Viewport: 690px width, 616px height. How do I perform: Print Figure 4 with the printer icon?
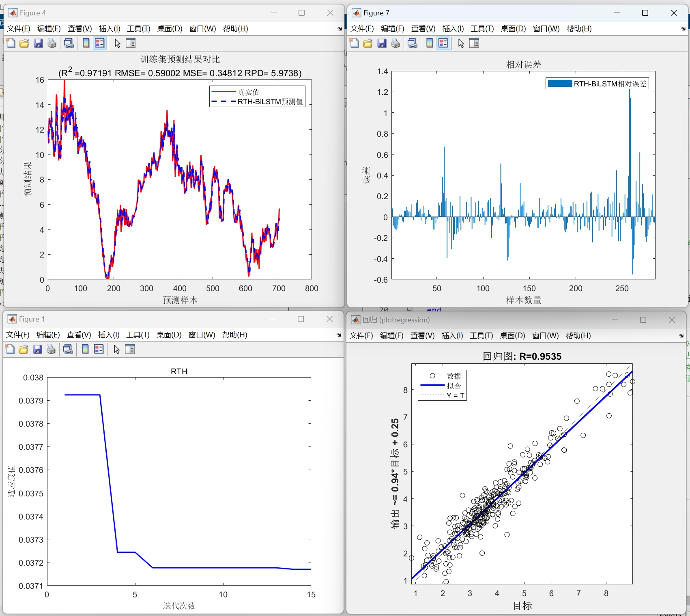(x=52, y=43)
